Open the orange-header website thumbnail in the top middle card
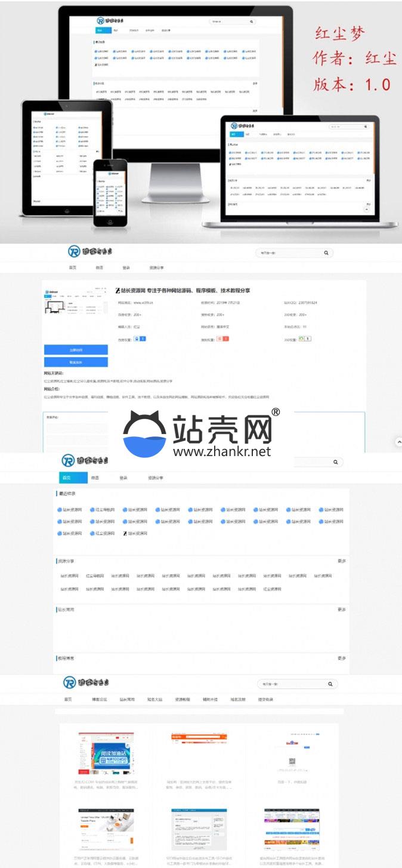 click(x=199, y=754)
